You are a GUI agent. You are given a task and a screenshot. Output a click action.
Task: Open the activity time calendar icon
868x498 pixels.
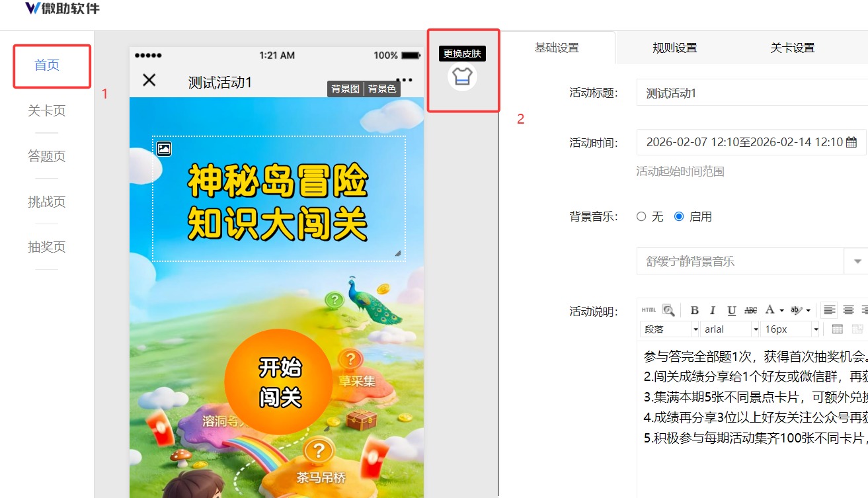click(x=851, y=142)
